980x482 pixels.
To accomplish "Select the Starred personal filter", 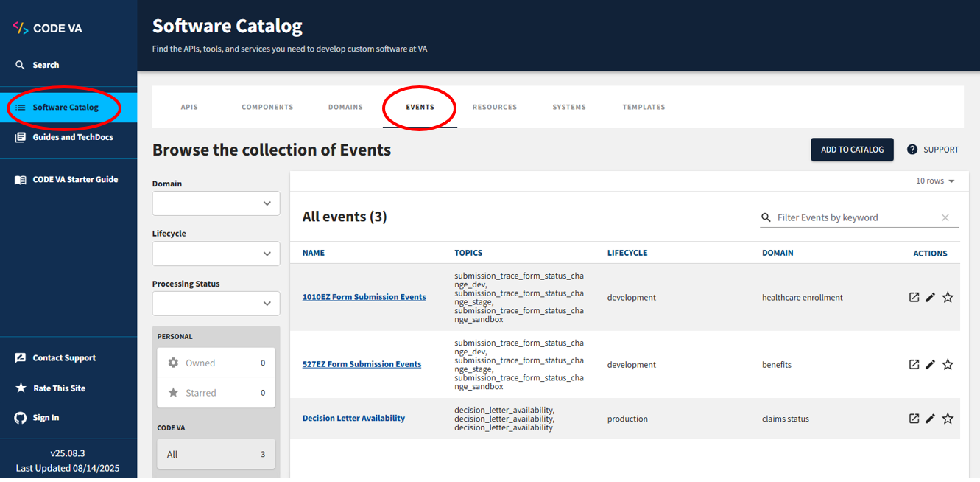I will point(216,393).
